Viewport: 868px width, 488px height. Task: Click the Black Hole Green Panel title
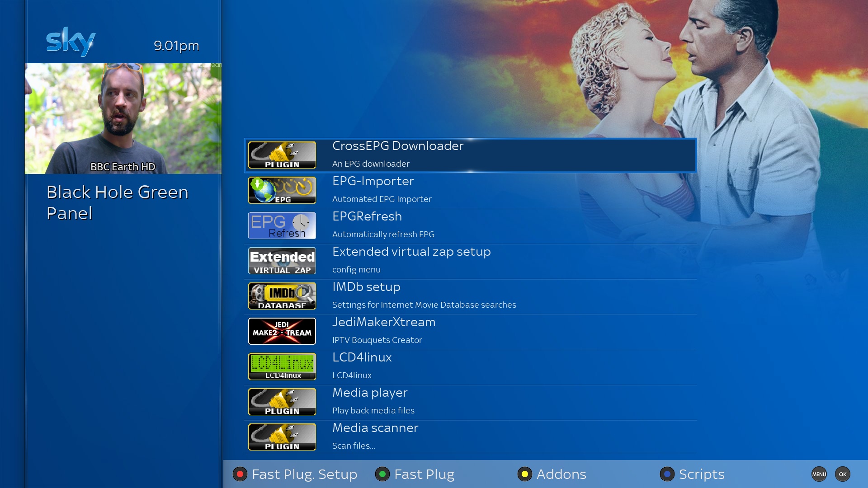(118, 202)
